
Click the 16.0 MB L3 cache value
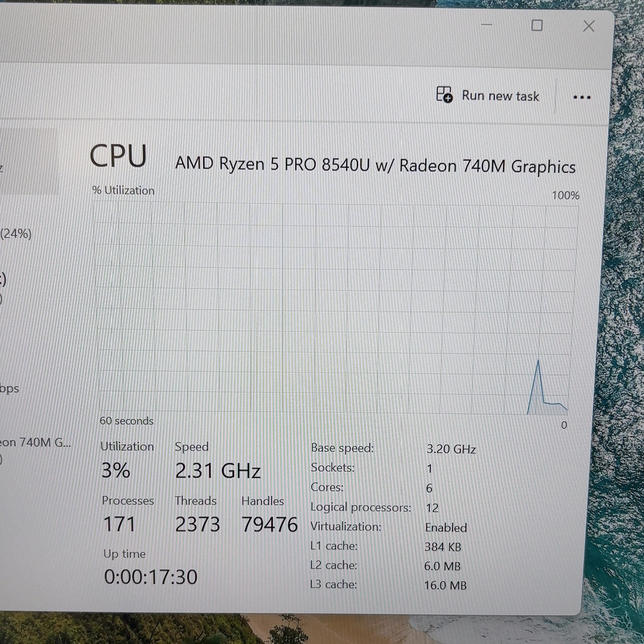[445, 585]
